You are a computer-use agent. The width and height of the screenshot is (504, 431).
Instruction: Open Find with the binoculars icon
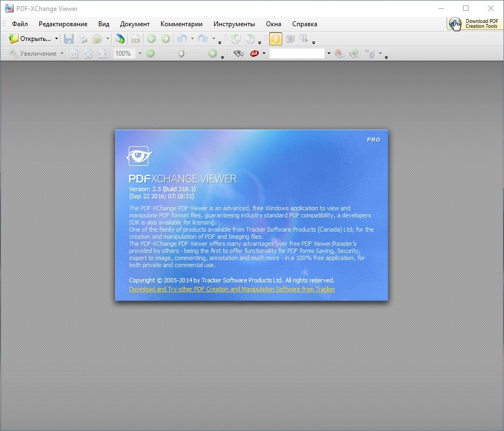239,54
